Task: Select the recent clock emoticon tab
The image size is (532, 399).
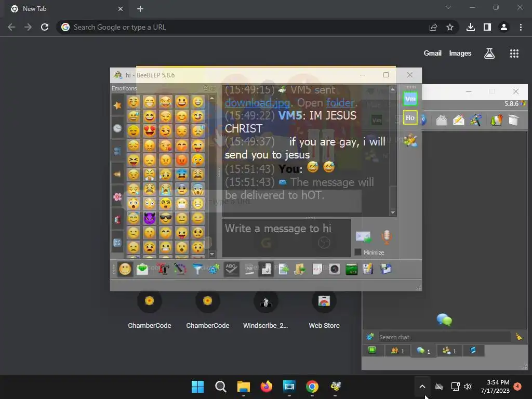Action: pyautogui.click(x=117, y=128)
